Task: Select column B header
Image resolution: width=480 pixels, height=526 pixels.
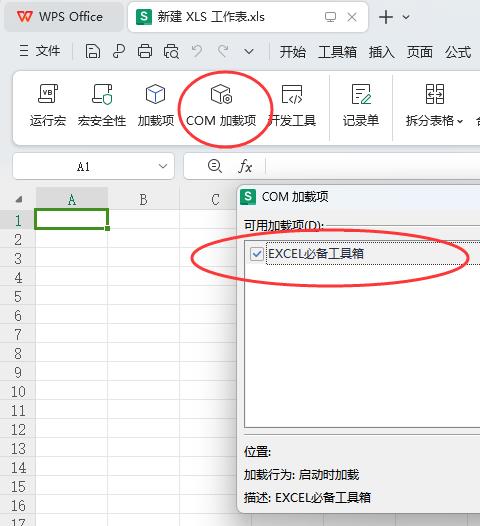Action: tap(144, 199)
